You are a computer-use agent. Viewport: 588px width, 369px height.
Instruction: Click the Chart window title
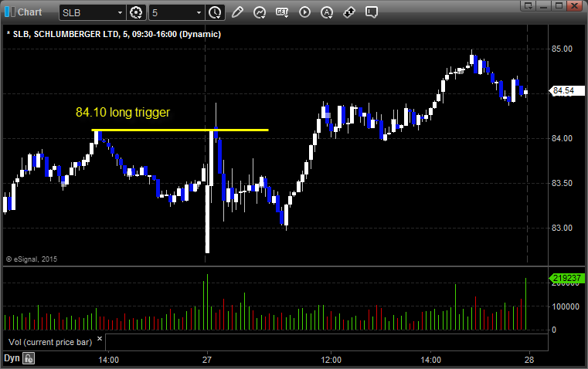coord(29,12)
